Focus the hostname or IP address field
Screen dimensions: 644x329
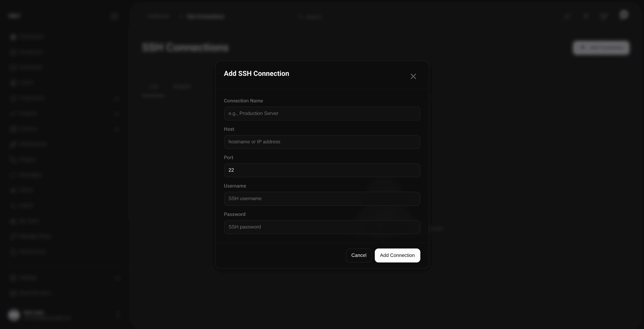pos(322,142)
